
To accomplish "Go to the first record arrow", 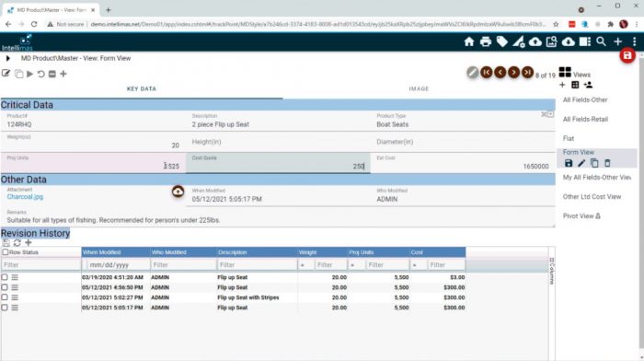I will coord(487,73).
